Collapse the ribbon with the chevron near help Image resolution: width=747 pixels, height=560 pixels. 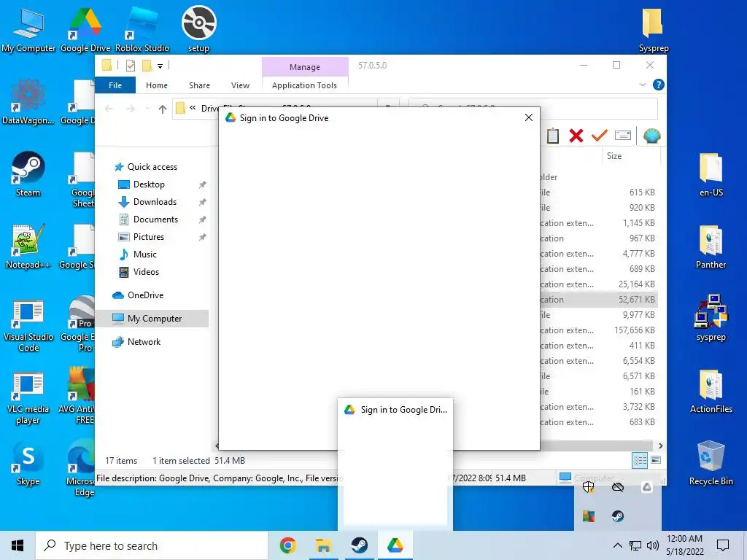(642, 85)
